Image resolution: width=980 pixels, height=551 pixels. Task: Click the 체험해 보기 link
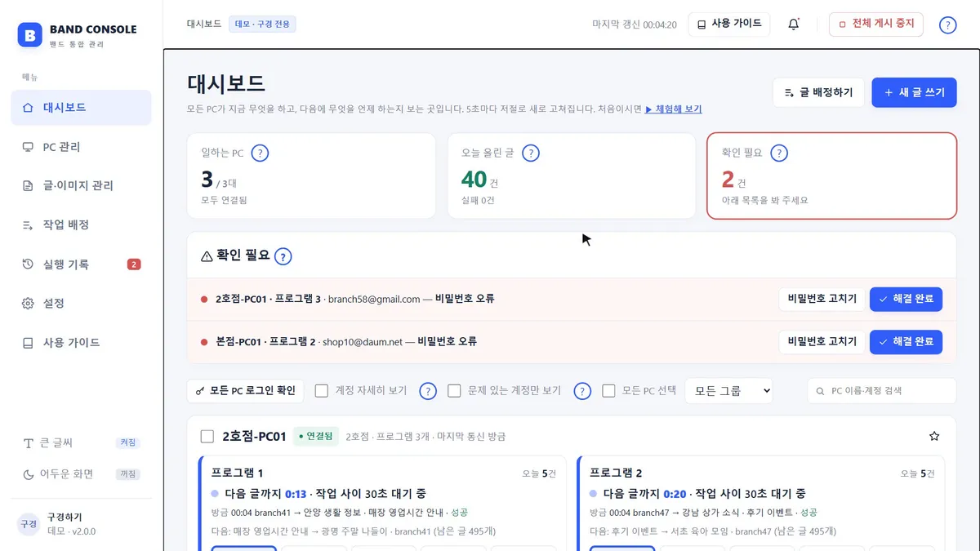674,109
